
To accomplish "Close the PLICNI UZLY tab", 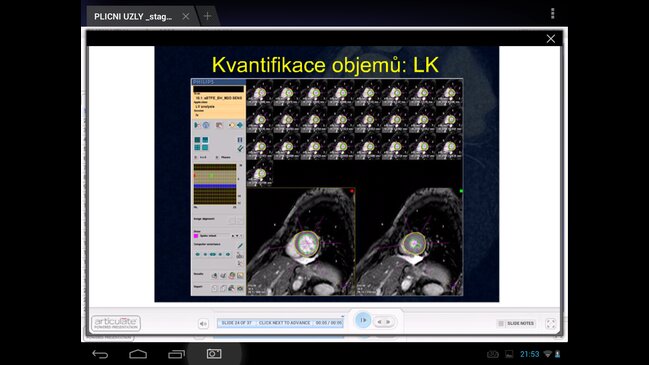I will point(186,16).
